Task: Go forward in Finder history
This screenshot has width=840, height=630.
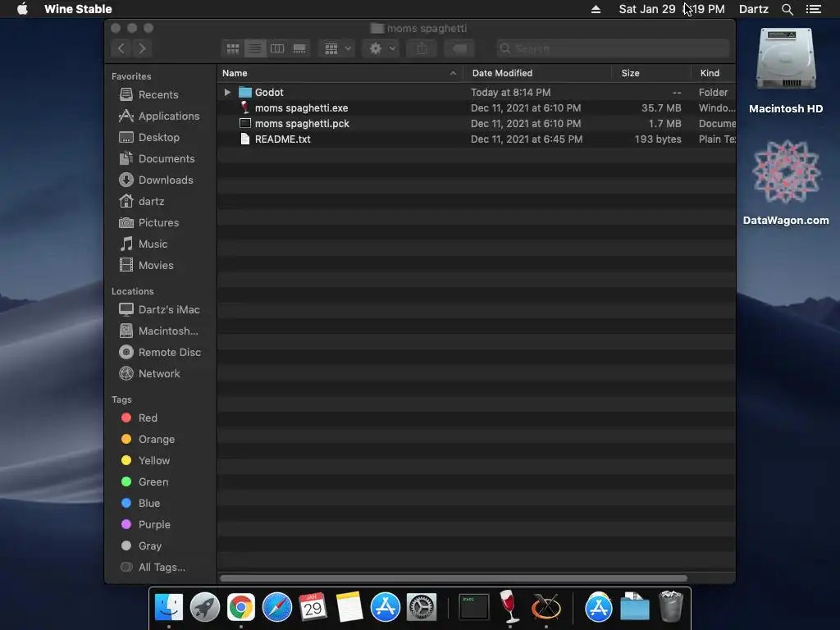Action: pyautogui.click(x=142, y=48)
